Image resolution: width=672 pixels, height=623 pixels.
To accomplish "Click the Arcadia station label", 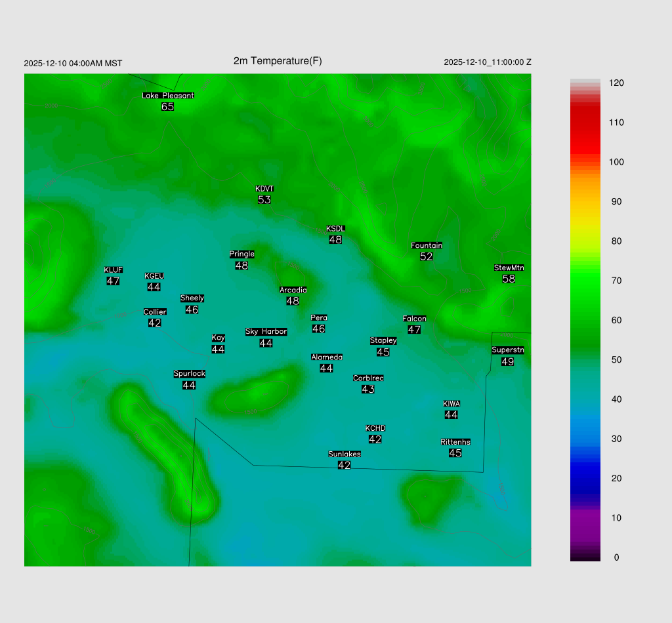I will (x=293, y=290).
